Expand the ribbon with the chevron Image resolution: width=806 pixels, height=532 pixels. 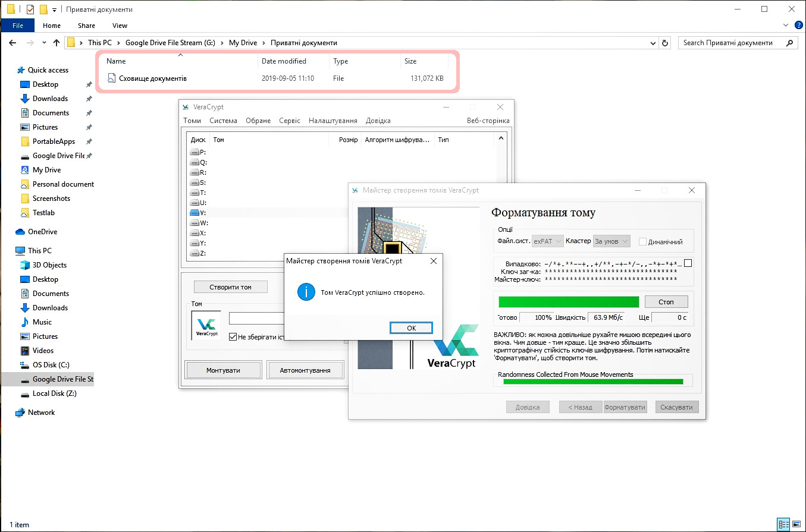[785, 26]
